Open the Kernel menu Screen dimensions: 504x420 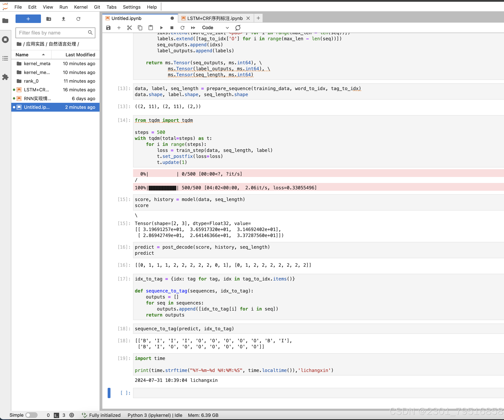coord(81,7)
